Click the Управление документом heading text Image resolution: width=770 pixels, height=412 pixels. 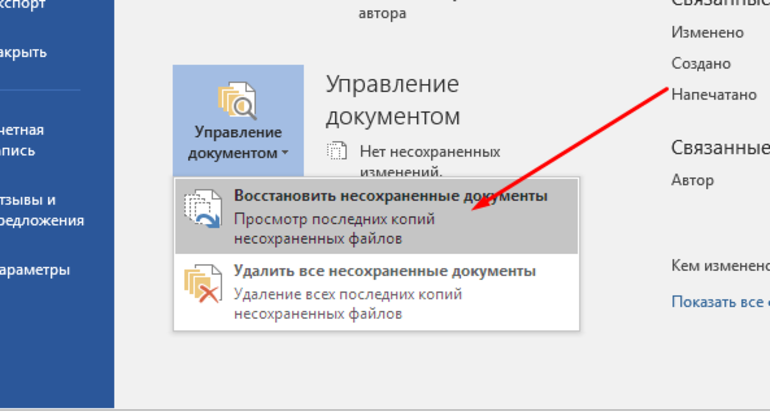pyautogui.click(x=393, y=101)
